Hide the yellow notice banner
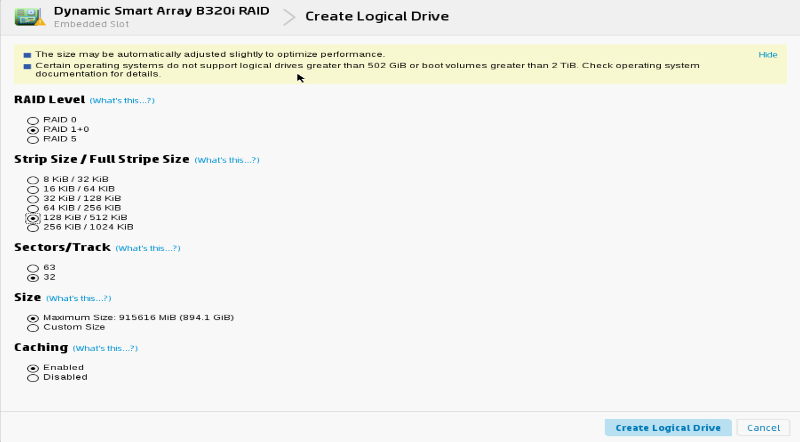This screenshot has height=442, width=800. tap(767, 55)
